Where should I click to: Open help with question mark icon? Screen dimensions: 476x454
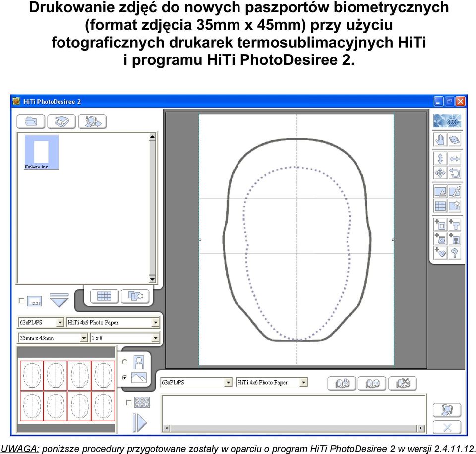click(x=454, y=253)
